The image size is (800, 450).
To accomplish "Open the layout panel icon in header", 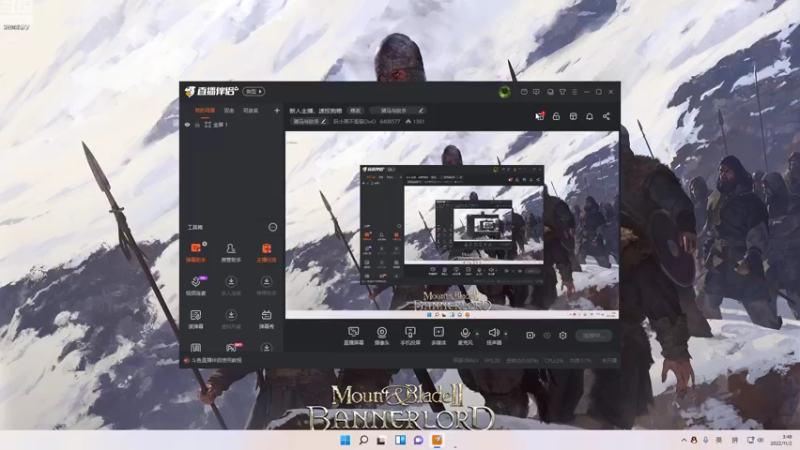I will 573,116.
